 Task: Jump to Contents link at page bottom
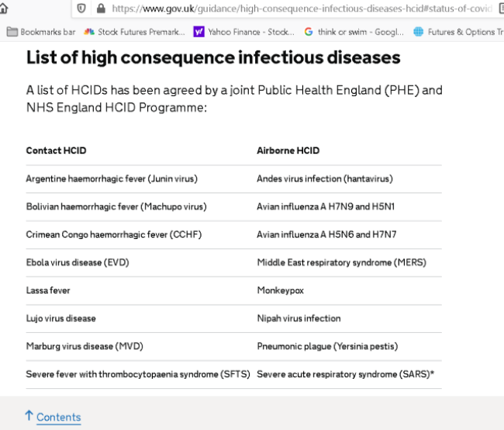click(x=58, y=417)
